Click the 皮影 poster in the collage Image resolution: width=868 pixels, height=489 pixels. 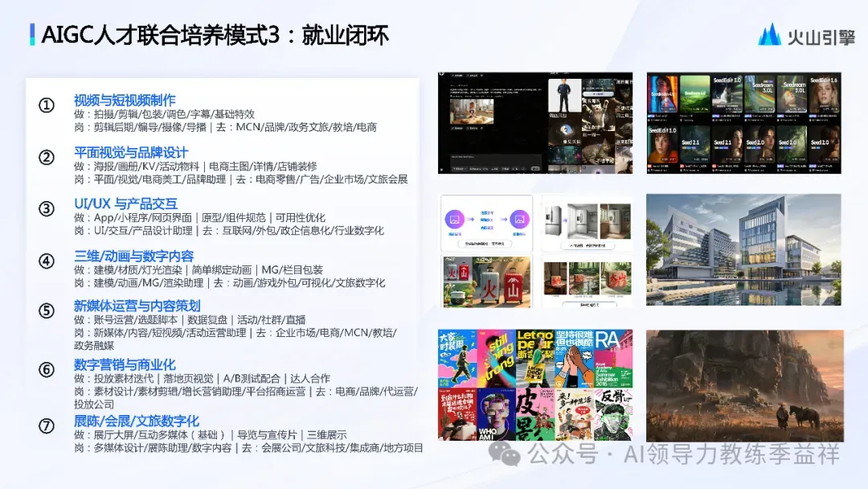(535, 414)
